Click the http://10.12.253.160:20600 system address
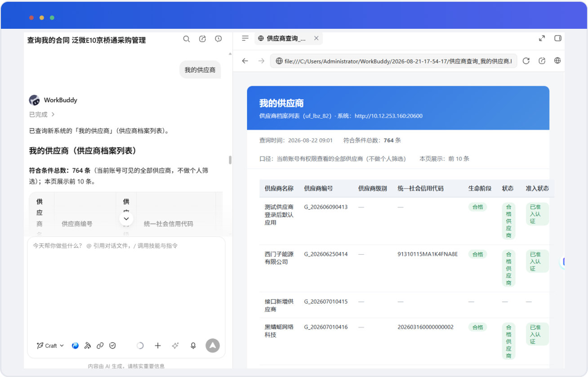 (388, 116)
